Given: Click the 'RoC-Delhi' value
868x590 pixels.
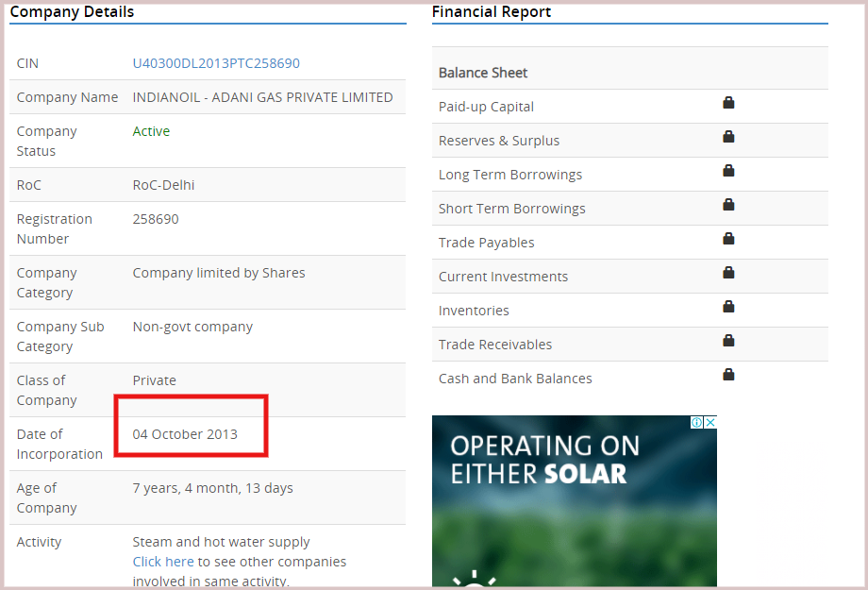Looking at the screenshot, I should 163,185.
